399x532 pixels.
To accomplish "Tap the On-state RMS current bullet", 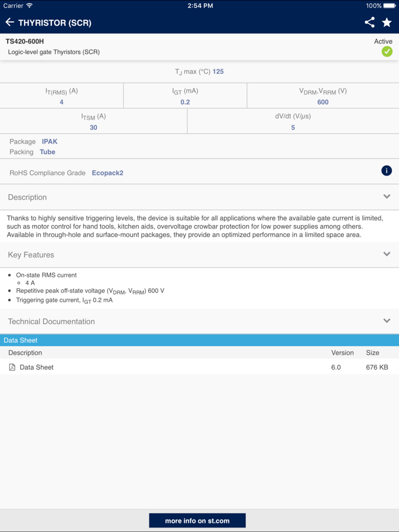I will (46, 275).
